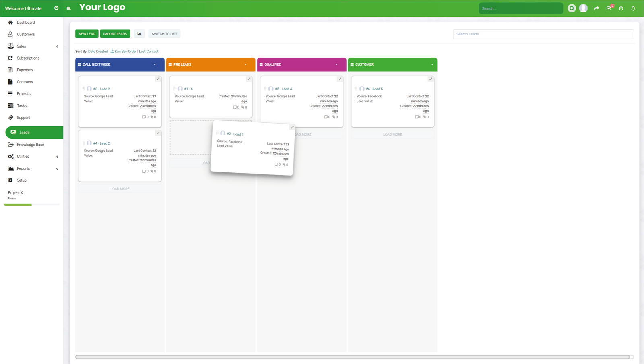644x364 pixels.
Task: Open Call Next Week column dropdown
Action: tap(155, 64)
